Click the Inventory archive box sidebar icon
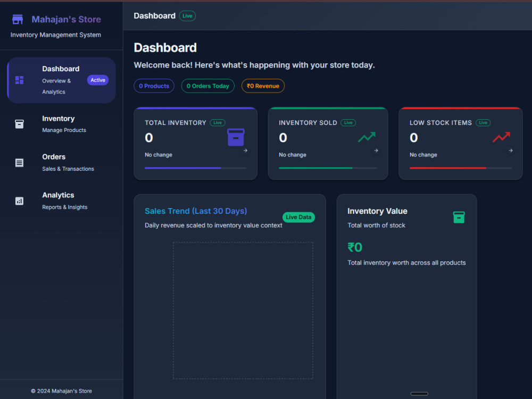The width and height of the screenshot is (532, 399). click(19, 124)
